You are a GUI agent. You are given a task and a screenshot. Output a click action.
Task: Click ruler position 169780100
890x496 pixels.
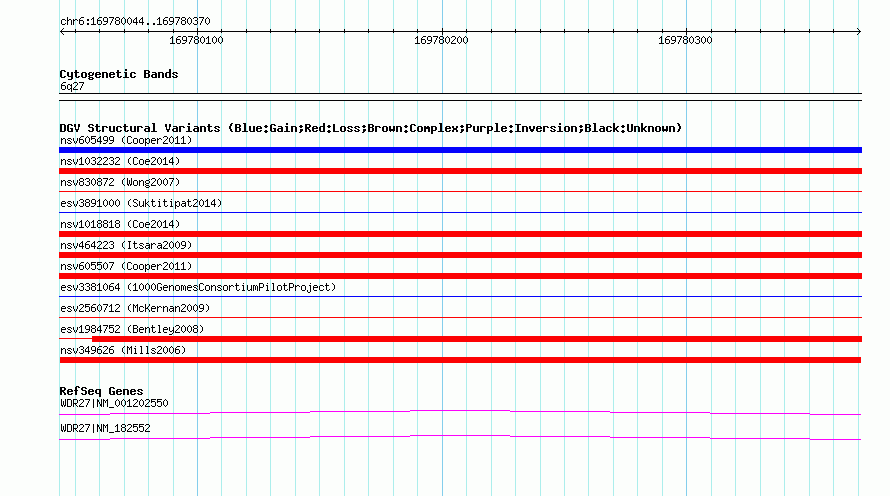pos(196,40)
